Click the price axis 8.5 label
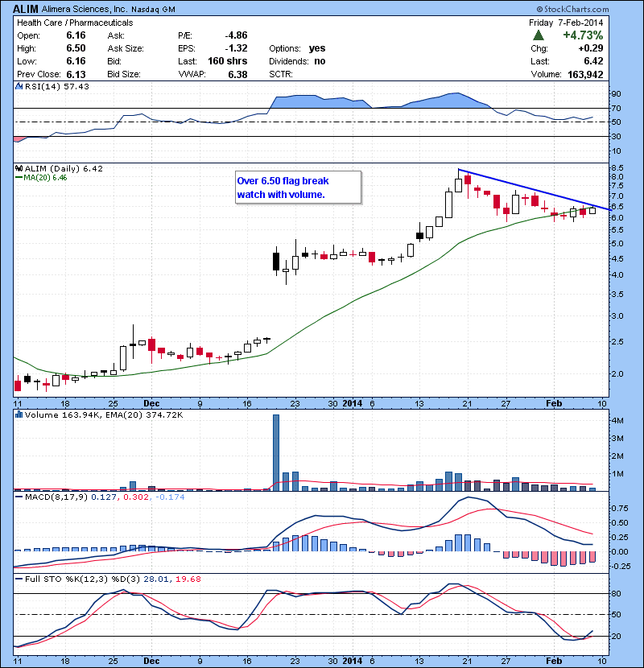 click(617, 168)
